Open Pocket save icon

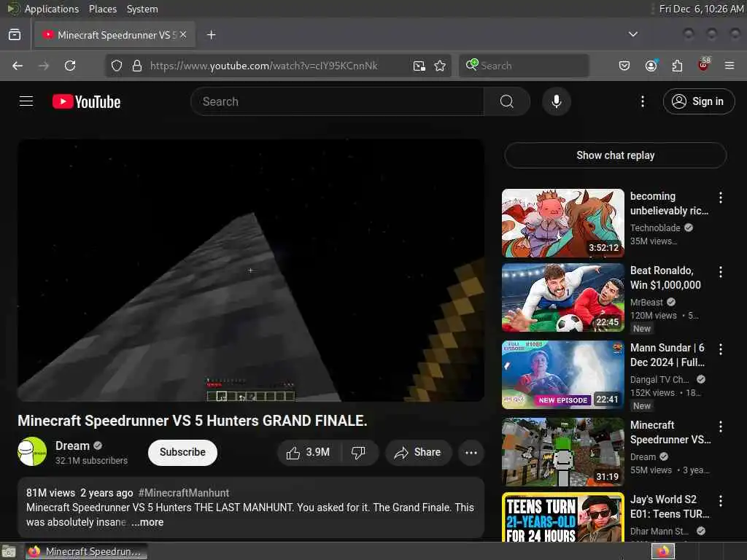(x=624, y=66)
